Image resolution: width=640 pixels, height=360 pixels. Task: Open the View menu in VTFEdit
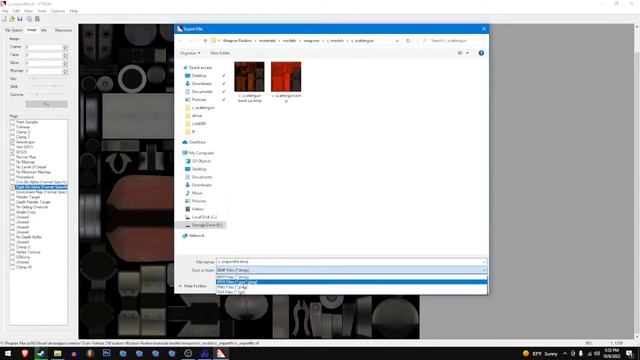point(28,11)
